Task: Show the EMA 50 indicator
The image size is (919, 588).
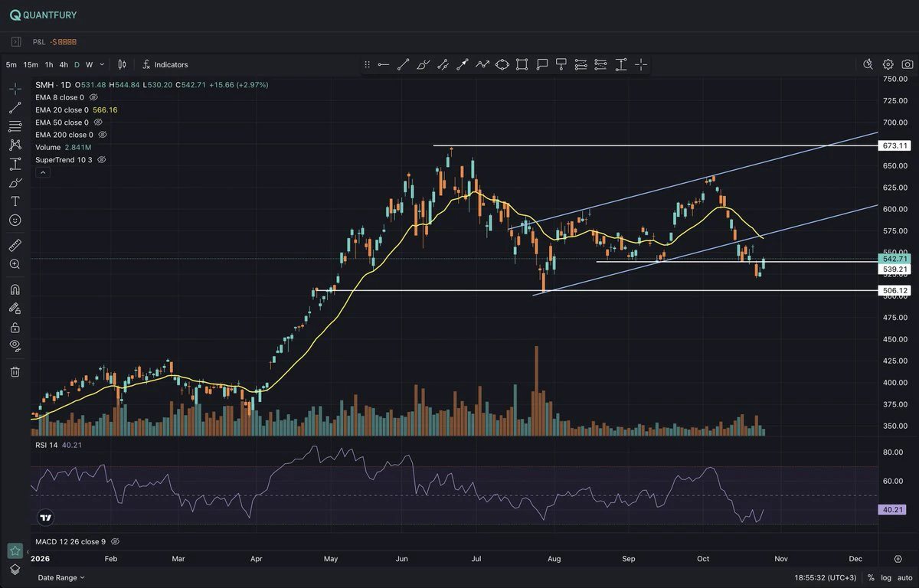Action: pos(98,122)
